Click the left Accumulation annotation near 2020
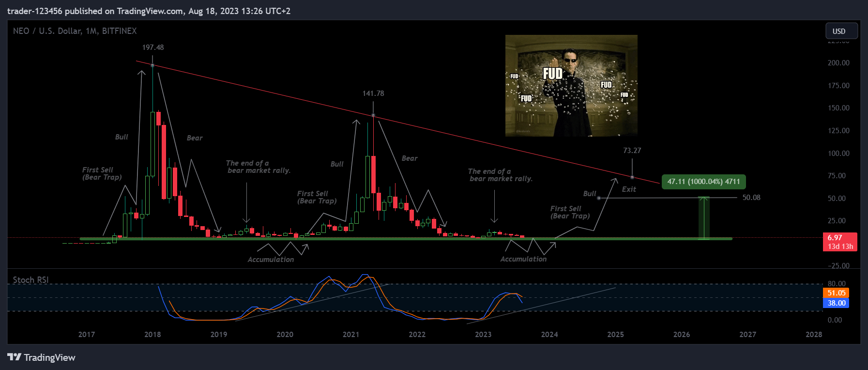 pos(271,260)
